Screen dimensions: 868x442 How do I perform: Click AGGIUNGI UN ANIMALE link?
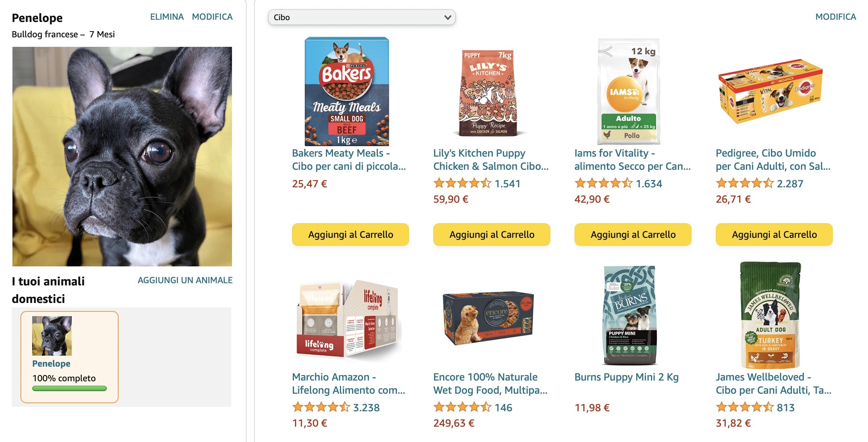pyautogui.click(x=185, y=280)
